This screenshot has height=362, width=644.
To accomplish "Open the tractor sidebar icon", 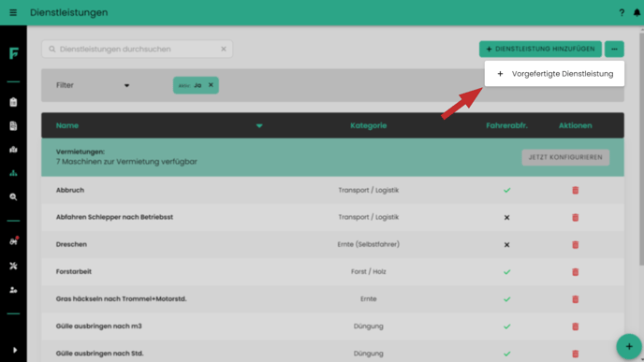I will click(13, 241).
